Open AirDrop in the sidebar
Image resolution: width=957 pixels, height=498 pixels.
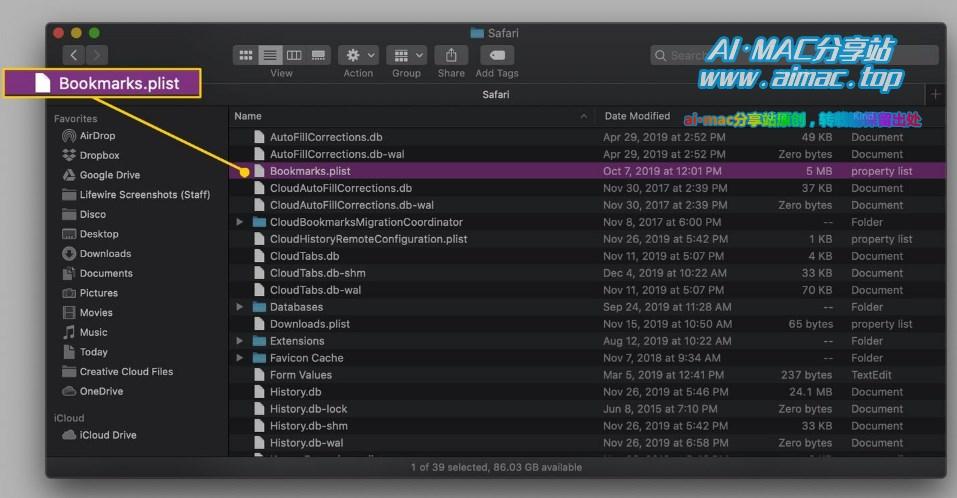point(88,135)
